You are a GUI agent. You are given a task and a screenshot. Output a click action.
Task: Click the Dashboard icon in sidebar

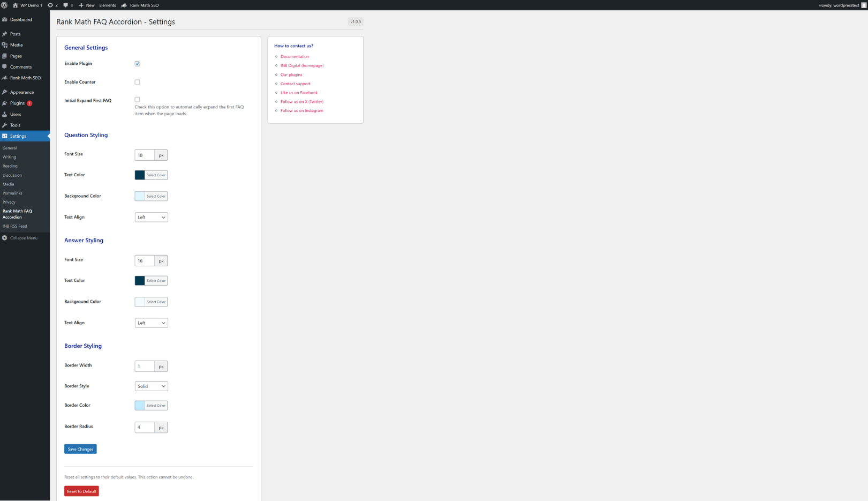[5, 19]
